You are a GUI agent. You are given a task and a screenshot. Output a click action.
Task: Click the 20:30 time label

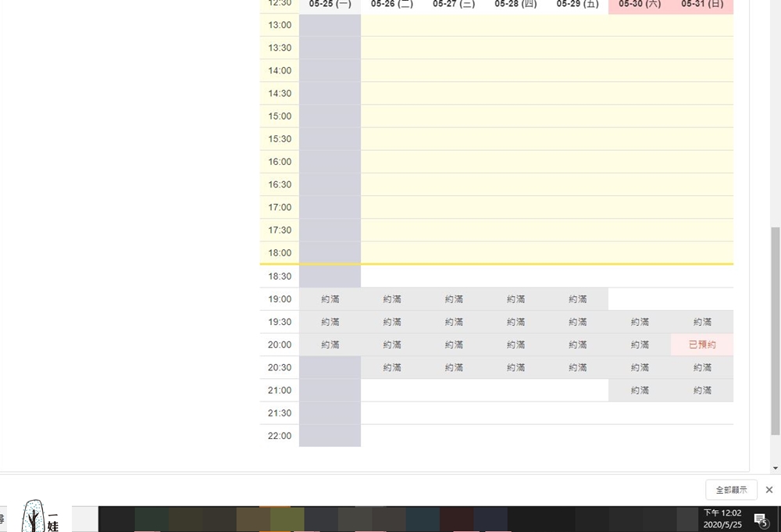pos(280,368)
